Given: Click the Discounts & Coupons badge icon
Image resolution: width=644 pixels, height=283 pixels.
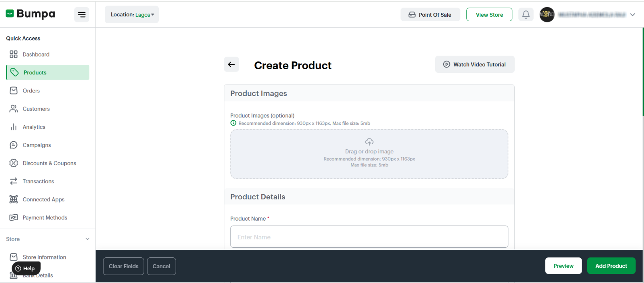Looking at the screenshot, I should pos(14,163).
